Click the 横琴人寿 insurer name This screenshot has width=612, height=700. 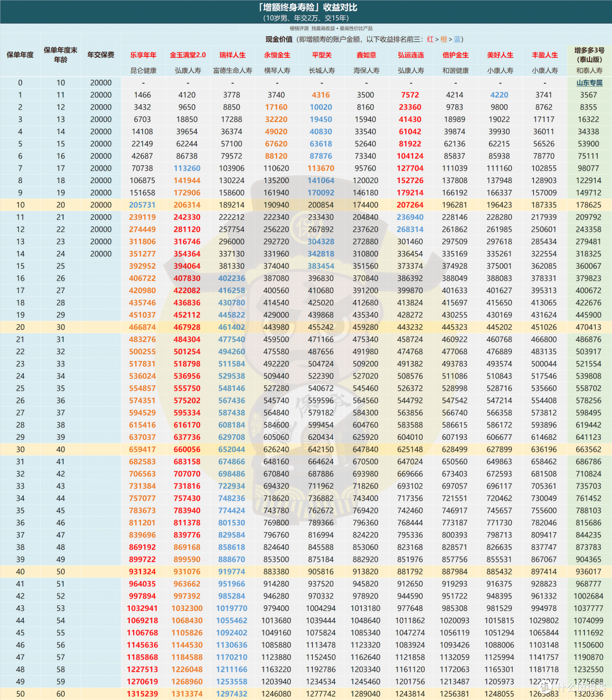(277, 71)
